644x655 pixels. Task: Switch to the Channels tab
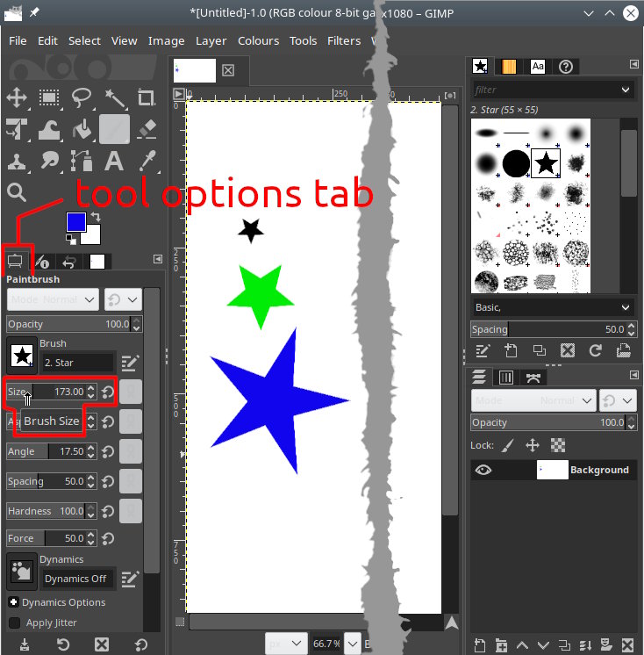click(x=506, y=378)
